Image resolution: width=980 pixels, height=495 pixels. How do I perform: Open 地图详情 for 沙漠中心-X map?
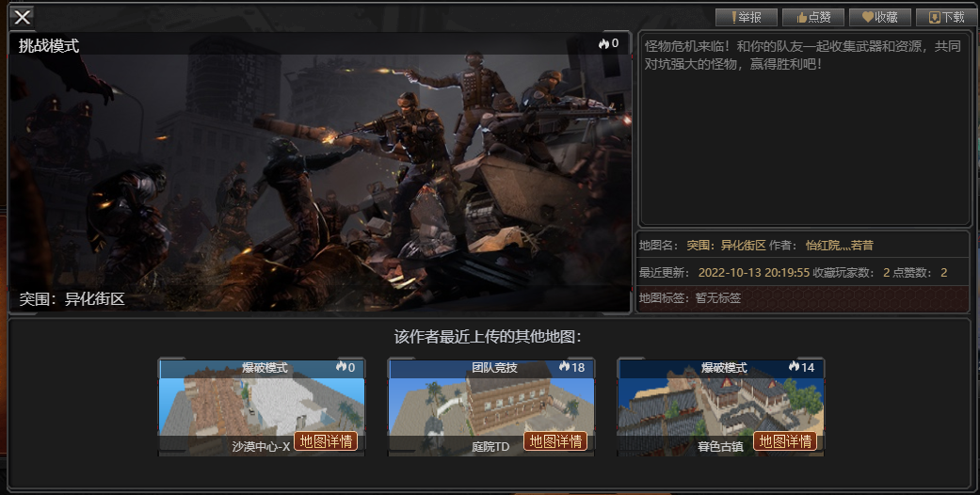click(x=326, y=441)
